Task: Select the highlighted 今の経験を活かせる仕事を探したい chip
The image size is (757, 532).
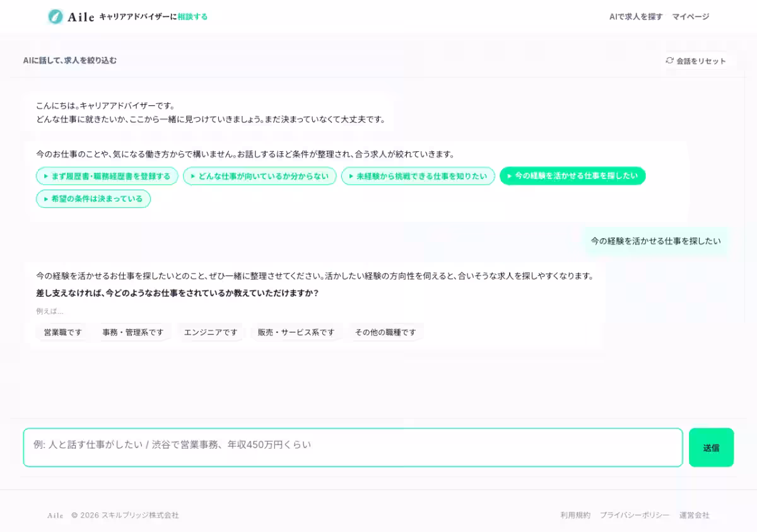Action: tap(573, 176)
